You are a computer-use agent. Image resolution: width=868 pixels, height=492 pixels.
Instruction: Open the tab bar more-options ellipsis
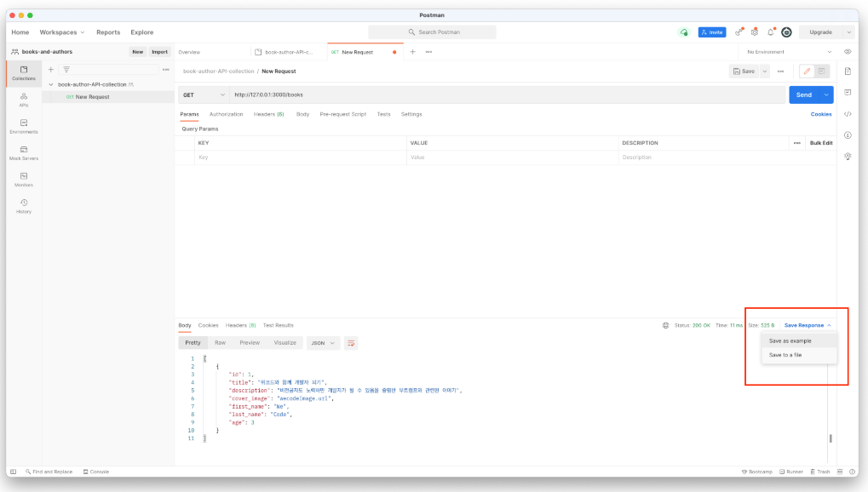(x=428, y=52)
